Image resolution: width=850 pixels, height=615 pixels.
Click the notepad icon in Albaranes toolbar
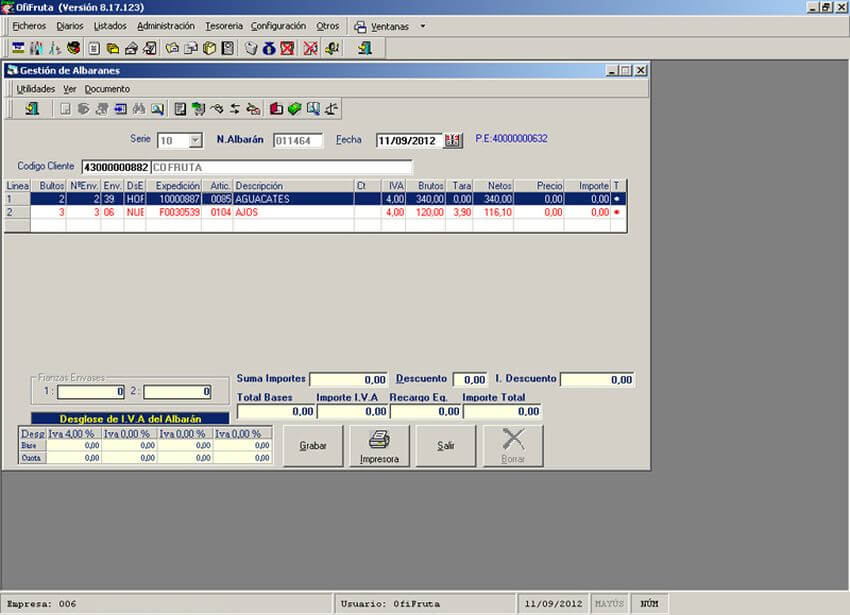(x=181, y=109)
